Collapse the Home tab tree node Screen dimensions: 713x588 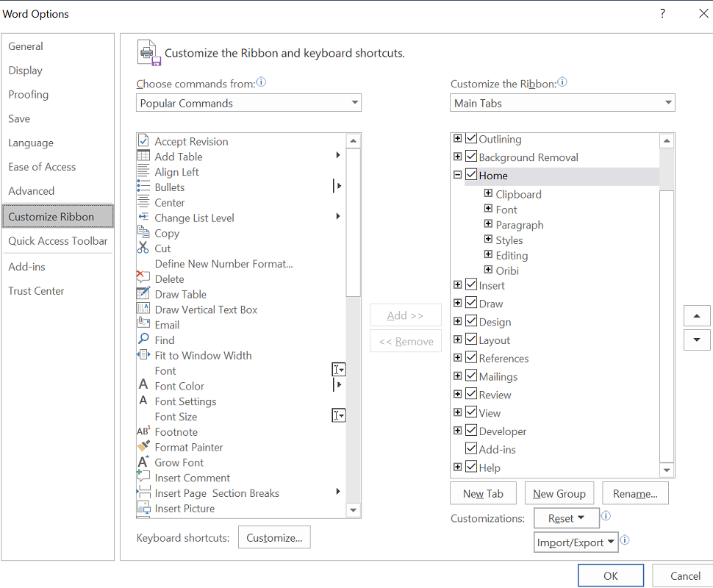(x=458, y=175)
